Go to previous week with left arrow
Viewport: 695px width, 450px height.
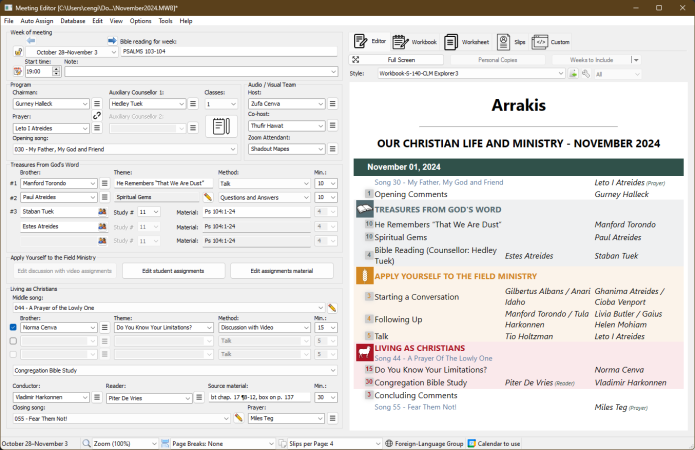click(31, 41)
